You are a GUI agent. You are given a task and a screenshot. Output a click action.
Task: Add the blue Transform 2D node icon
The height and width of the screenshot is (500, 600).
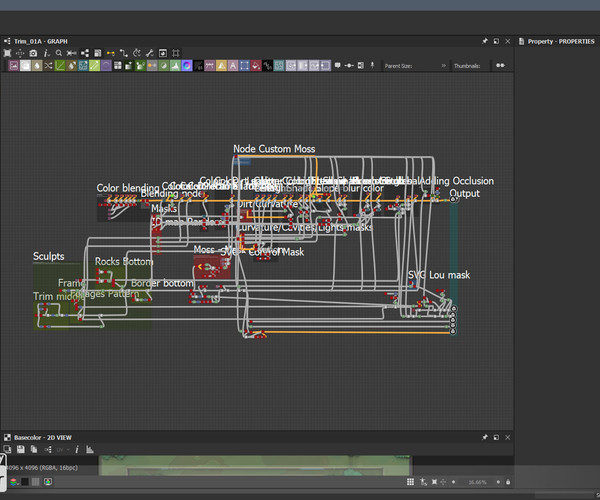point(244,66)
